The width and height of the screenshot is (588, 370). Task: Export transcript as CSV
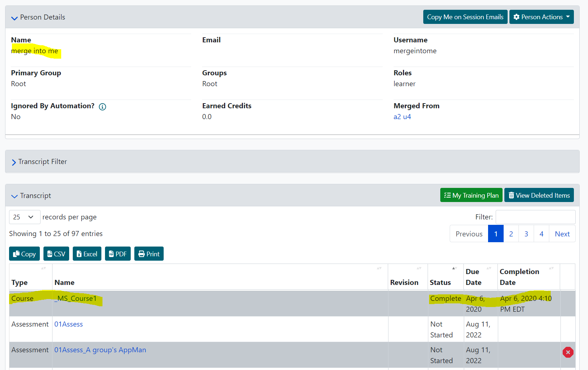(56, 254)
